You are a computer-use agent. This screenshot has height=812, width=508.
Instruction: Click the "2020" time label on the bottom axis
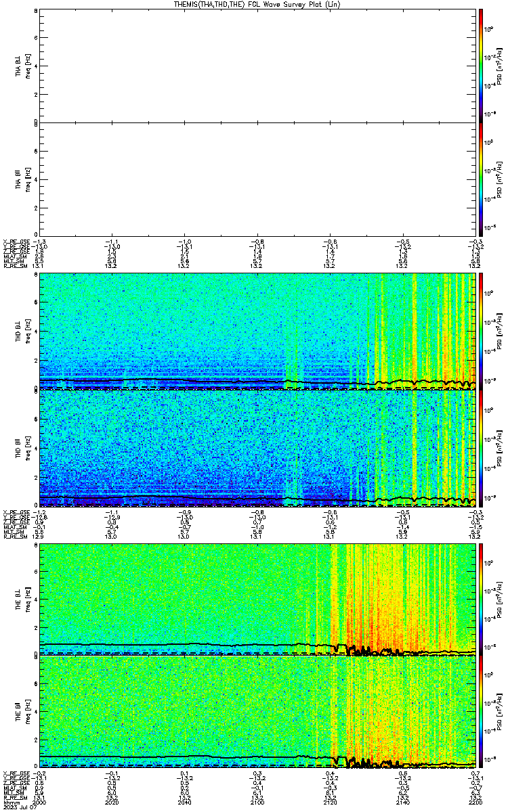[112, 802]
